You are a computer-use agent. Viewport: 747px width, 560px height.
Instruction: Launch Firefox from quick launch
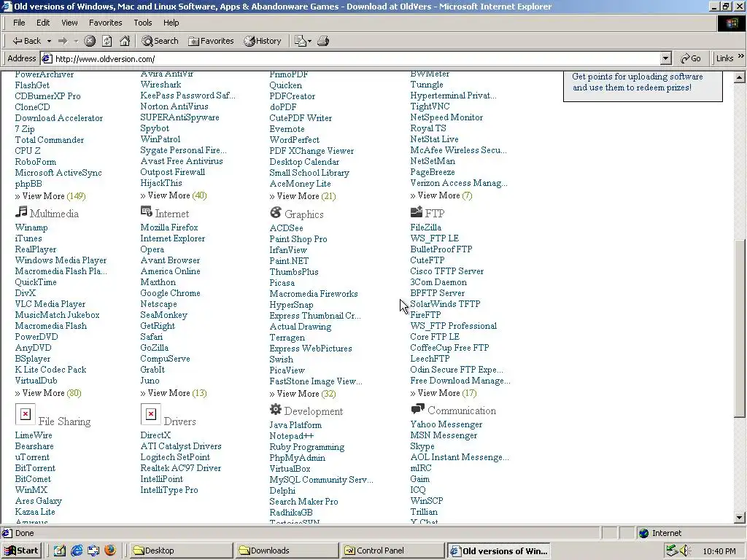[x=110, y=551]
